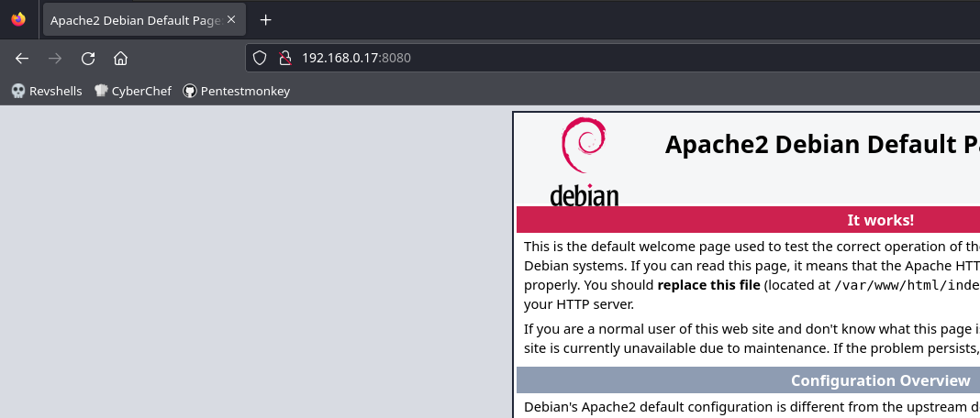Close the Apache2 Debian Default Page tab
Viewport: 980px width, 418px height.
[231, 19]
